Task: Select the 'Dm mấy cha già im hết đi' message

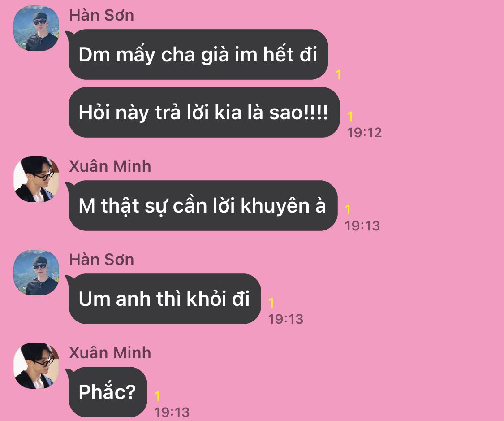Action: pyautogui.click(x=198, y=54)
